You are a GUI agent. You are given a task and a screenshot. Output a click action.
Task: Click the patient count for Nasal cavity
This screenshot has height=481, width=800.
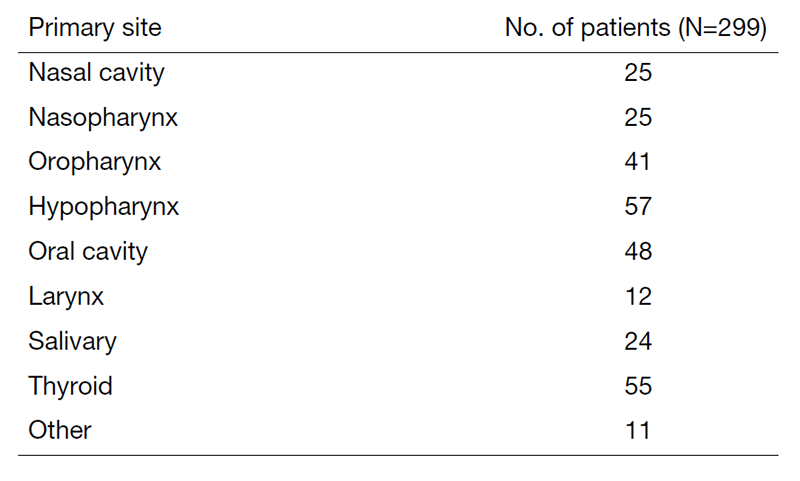point(637,73)
